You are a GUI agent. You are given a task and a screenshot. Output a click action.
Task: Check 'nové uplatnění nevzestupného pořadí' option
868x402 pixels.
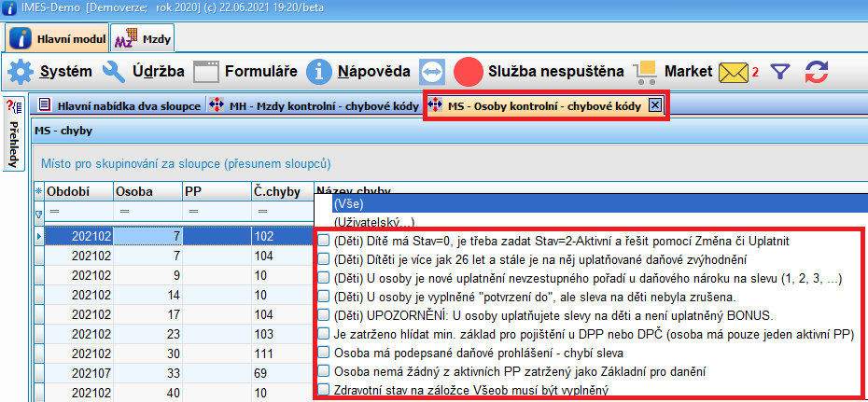tap(324, 278)
